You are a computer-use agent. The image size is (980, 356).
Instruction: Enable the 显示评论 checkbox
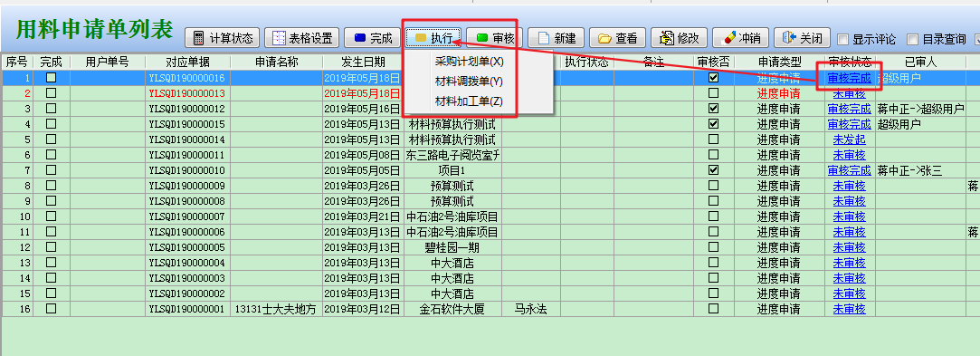(843, 40)
